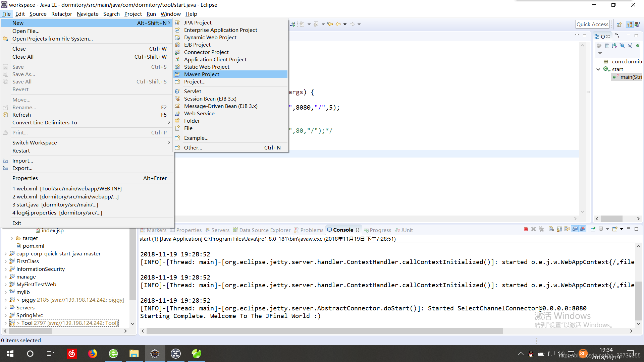Terminate the running console process
644x362 pixels.
click(x=526, y=229)
